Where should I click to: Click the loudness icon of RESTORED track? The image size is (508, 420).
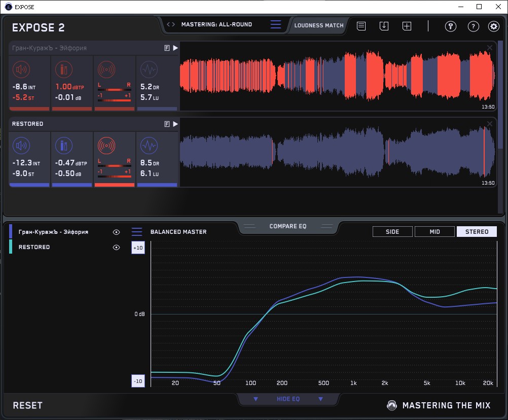coord(21,146)
